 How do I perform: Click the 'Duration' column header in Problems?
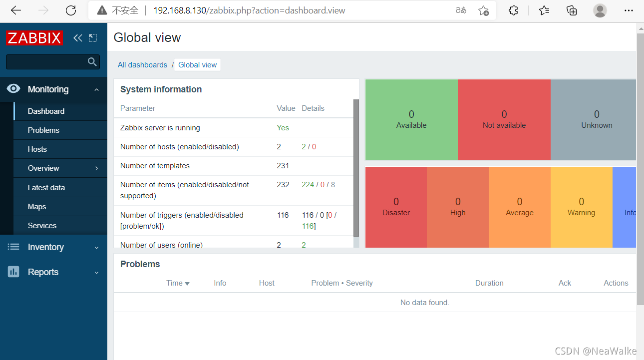[489, 283]
